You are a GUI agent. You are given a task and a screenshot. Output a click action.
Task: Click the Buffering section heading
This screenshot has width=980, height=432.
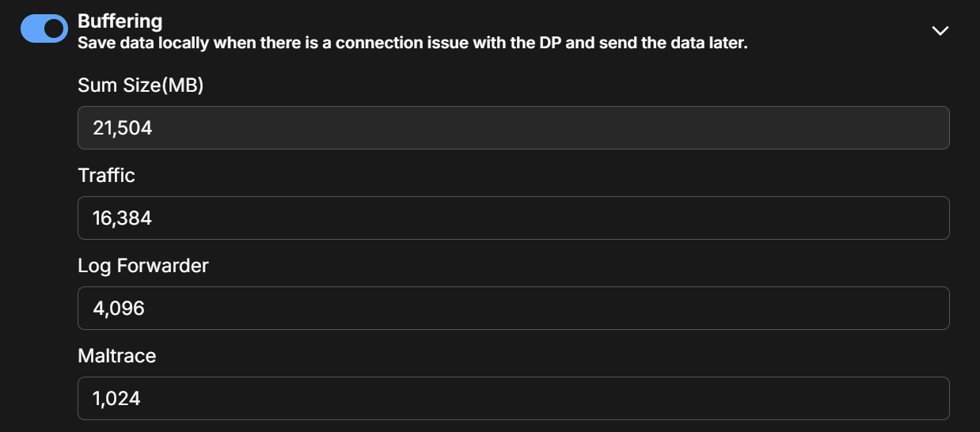coord(120,21)
